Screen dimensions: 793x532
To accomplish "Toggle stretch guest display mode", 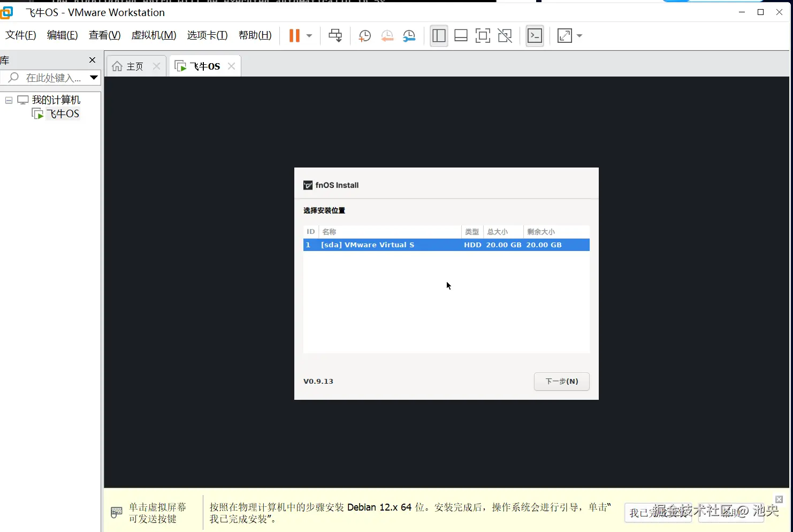I will [x=565, y=35].
